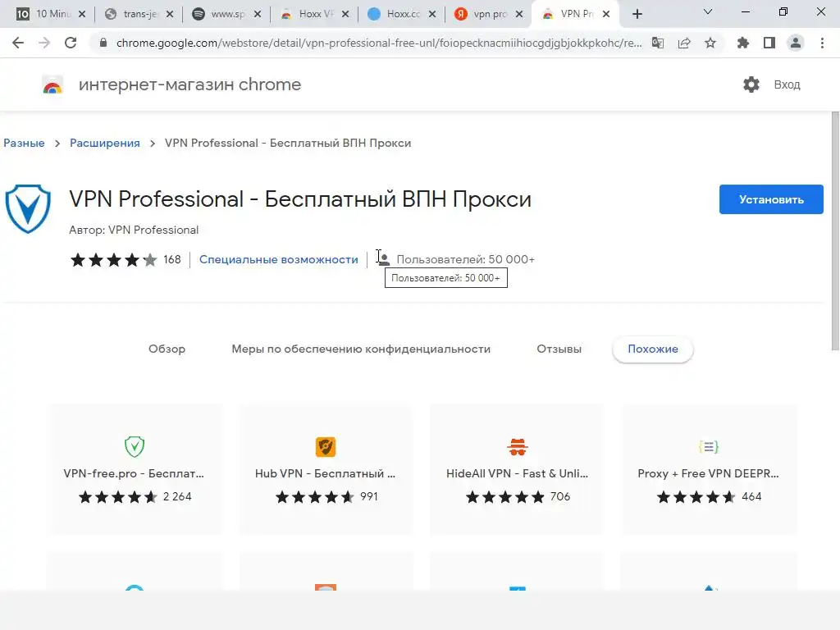Viewport: 840px width, 630px height.
Task: Open web store settings gear
Action: (751, 84)
